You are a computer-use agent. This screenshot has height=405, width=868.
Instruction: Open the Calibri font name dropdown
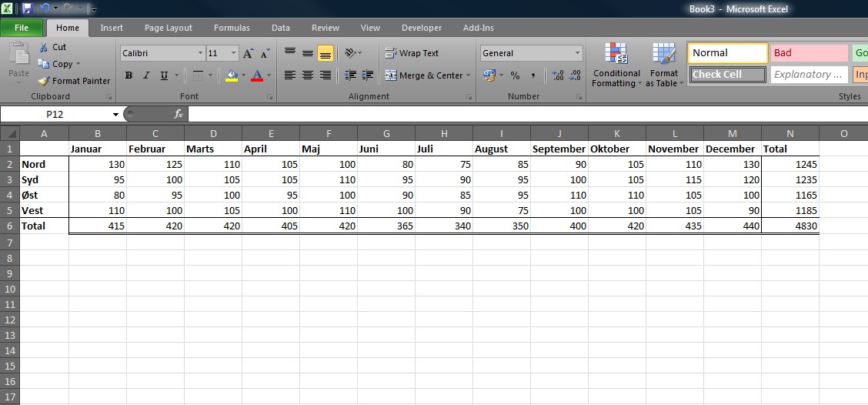(x=201, y=54)
